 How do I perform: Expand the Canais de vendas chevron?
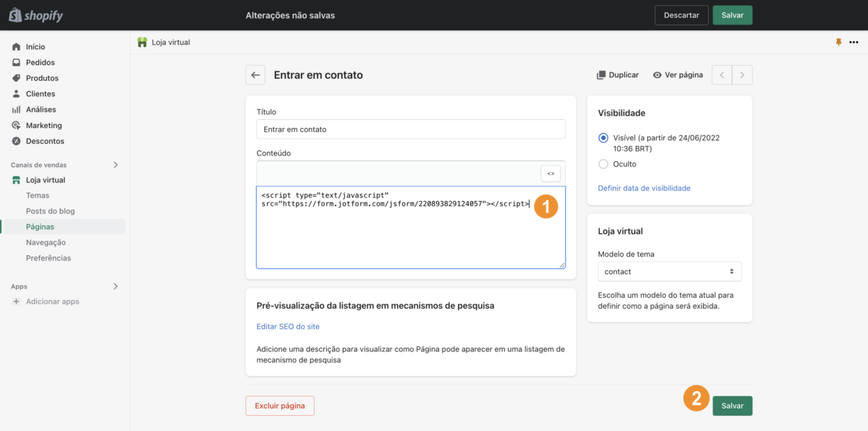pos(116,165)
